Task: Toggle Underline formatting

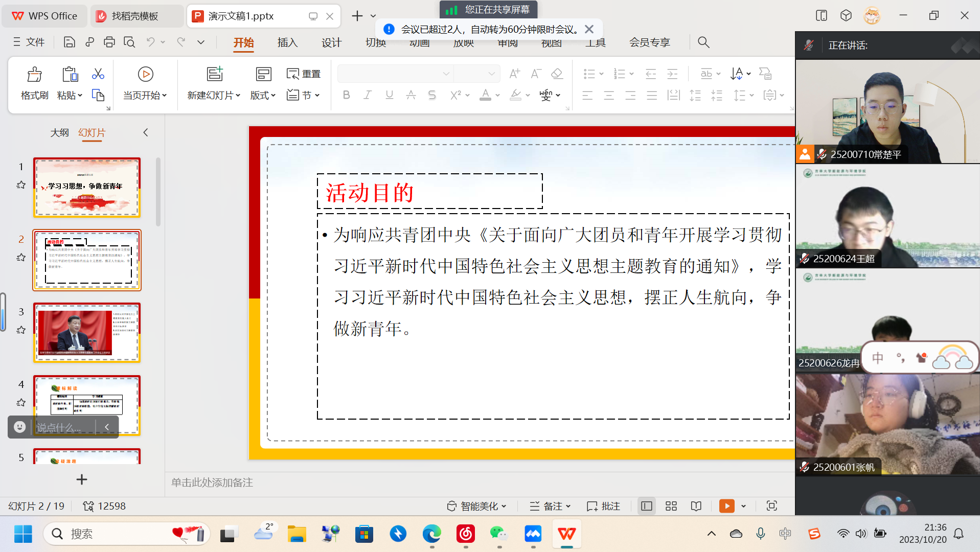Action: click(x=389, y=95)
